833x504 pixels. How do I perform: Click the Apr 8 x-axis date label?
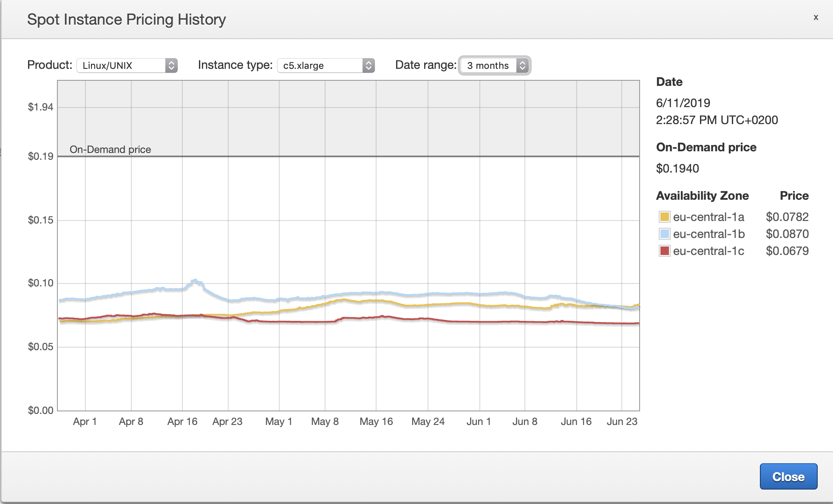[131, 422]
